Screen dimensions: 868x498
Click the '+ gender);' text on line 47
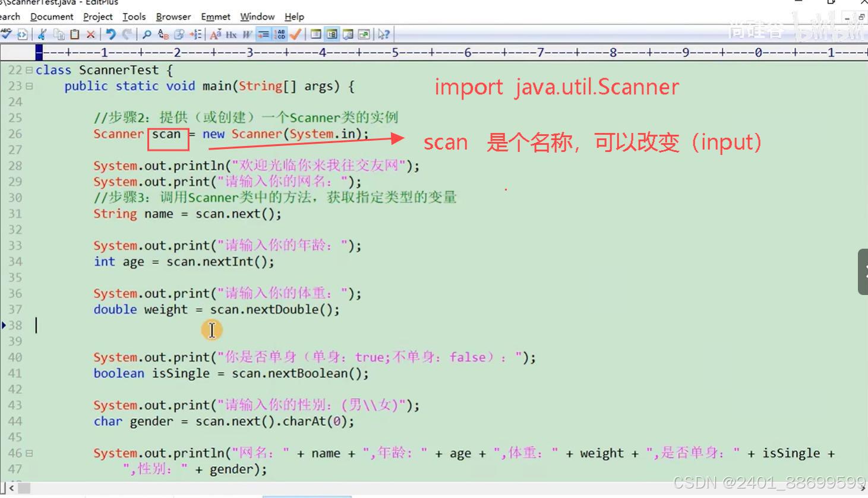click(x=231, y=470)
